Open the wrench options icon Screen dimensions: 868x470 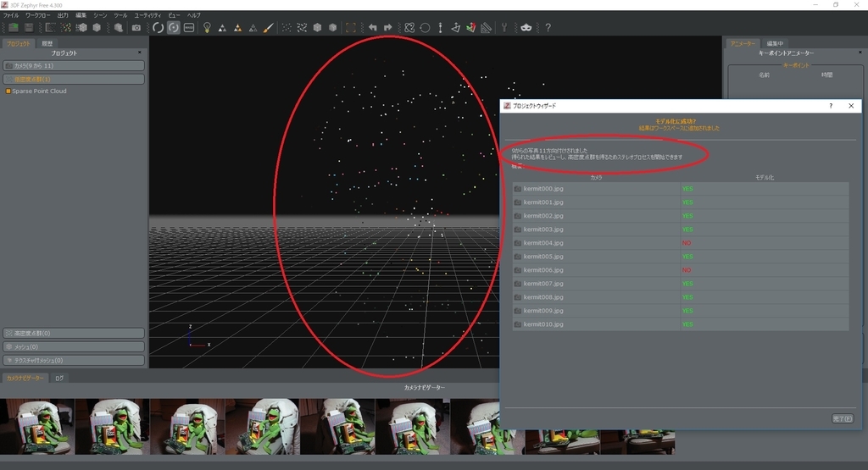click(x=504, y=27)
